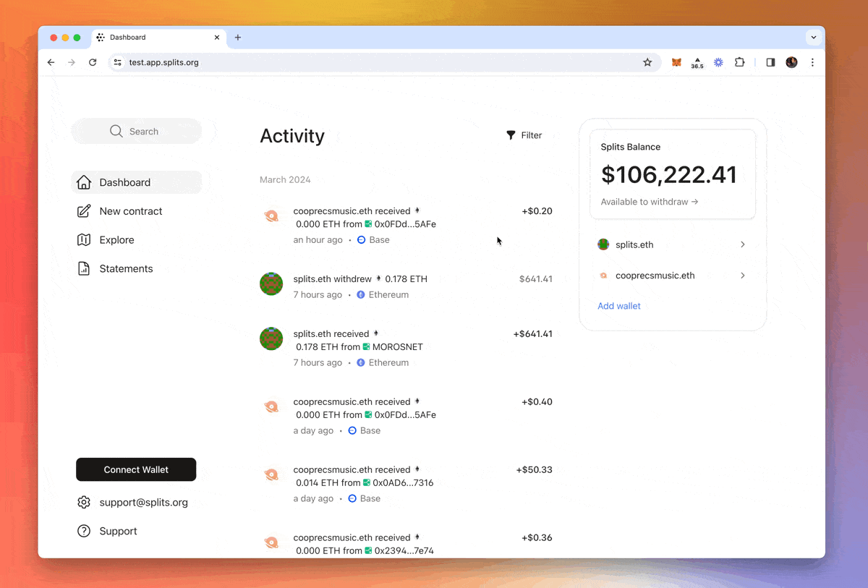Click the Chrome profile avatar
This screenshot has height=588, width=868.
[791, 62]
